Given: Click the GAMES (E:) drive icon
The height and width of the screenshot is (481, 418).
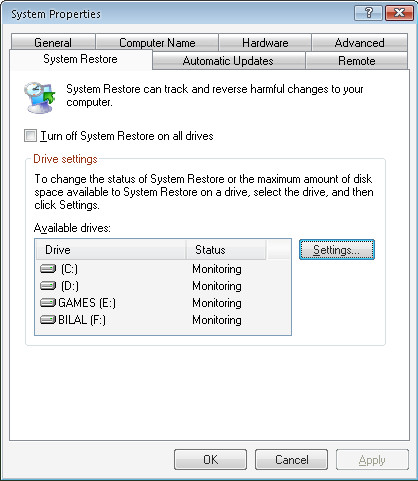Looking at the screenshot, I should [48, 303].
